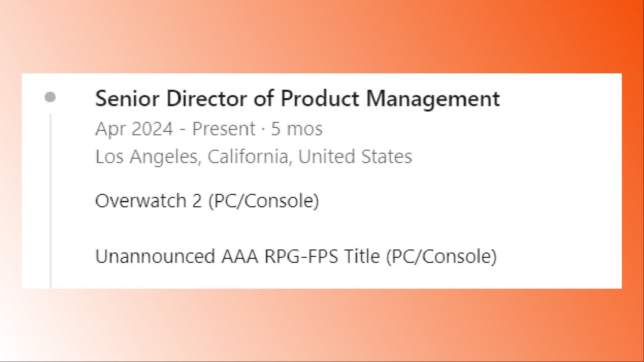Click "(PC/Console)" next to Overwatch 2
The width and height of the screenshot is (644, 362).
pos(264,201)
